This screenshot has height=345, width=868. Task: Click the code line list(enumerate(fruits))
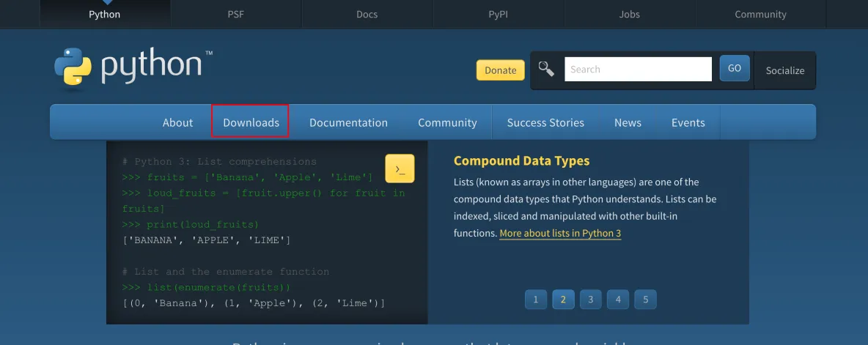(x=206, y=287)
